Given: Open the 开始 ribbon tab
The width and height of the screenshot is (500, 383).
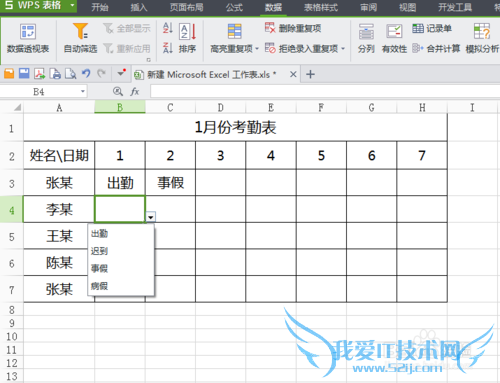Looking at the screenshot, I should (x=100, y=7).
